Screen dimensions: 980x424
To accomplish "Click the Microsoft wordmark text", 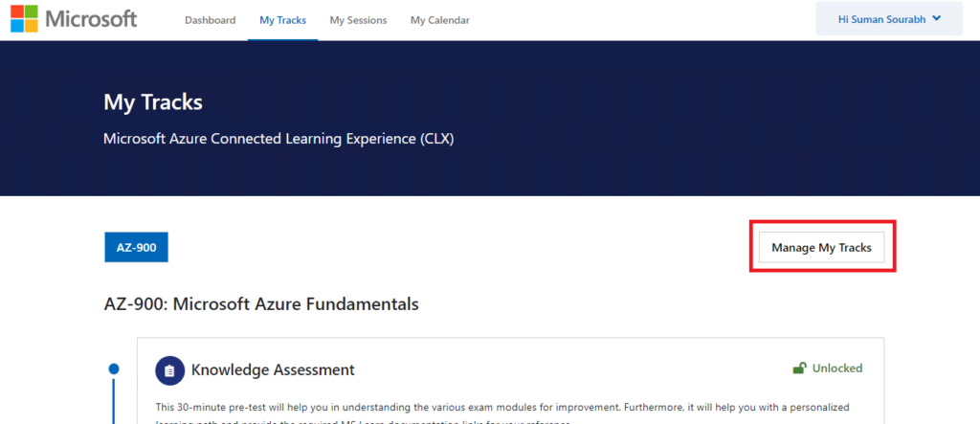I will click(91, 19).
